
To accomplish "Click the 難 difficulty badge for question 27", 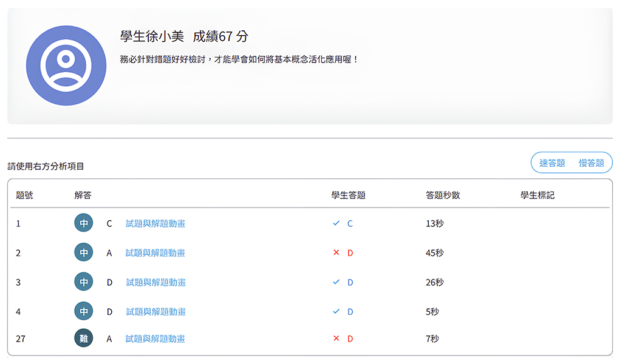I will tap(84, 339).
